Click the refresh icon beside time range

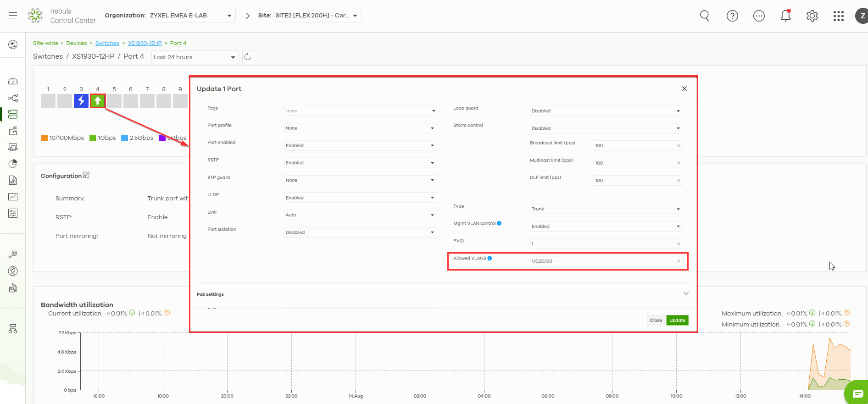(x=248, y=57)
